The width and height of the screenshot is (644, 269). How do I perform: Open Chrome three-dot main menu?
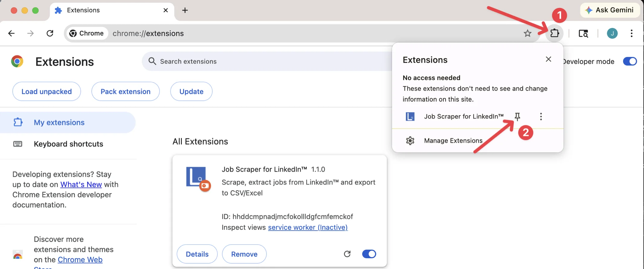pyautogui.click(x=631, y=33)
